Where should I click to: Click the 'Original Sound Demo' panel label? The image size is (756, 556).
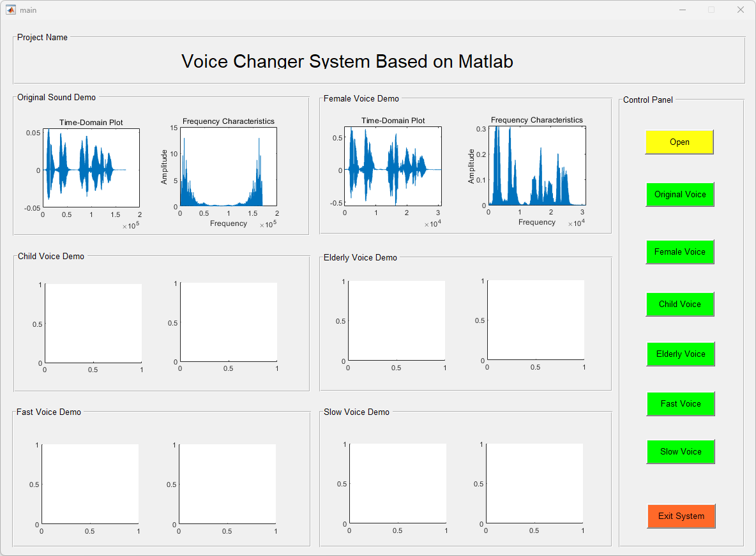56,98
